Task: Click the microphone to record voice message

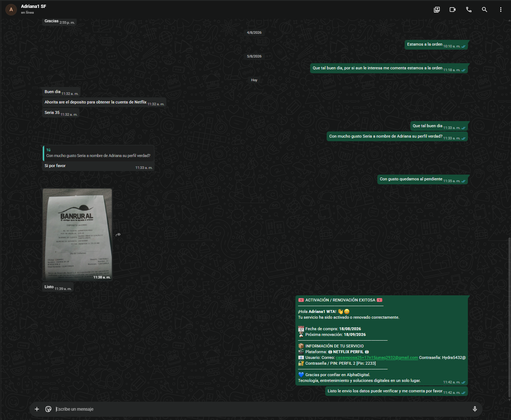Action: pos(475,409)
